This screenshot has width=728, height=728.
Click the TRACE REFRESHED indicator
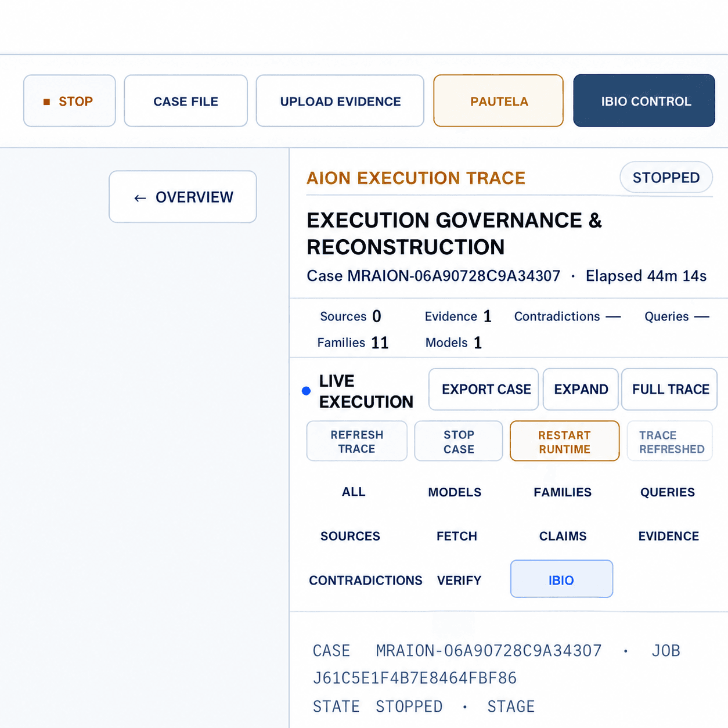click(x=670, y=441)
